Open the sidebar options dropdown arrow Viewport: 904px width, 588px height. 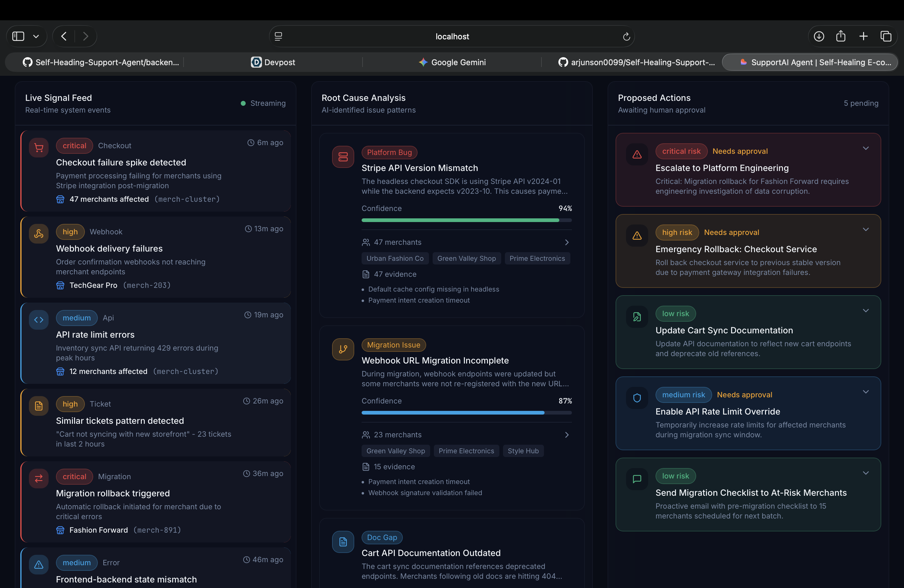(x=36, y=37)
